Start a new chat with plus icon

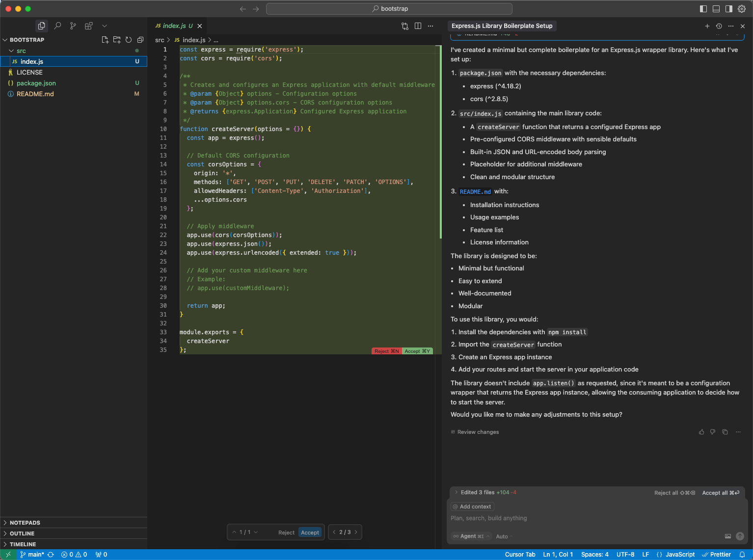(x=707, y=26)
